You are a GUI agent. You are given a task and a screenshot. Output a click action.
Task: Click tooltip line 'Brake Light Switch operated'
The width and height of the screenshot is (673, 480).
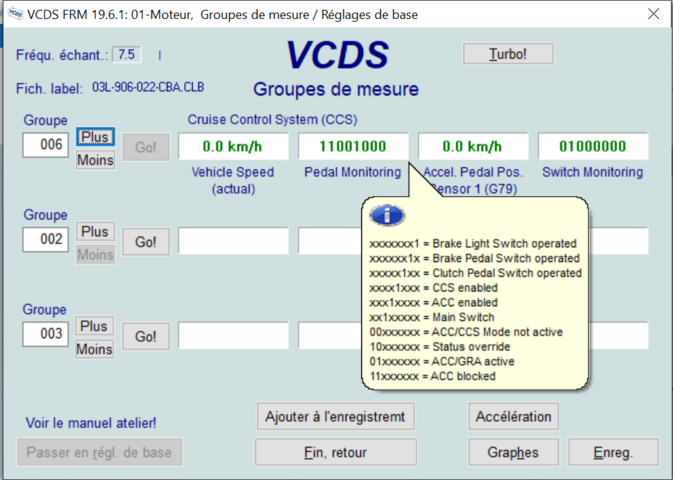point(473,243)
